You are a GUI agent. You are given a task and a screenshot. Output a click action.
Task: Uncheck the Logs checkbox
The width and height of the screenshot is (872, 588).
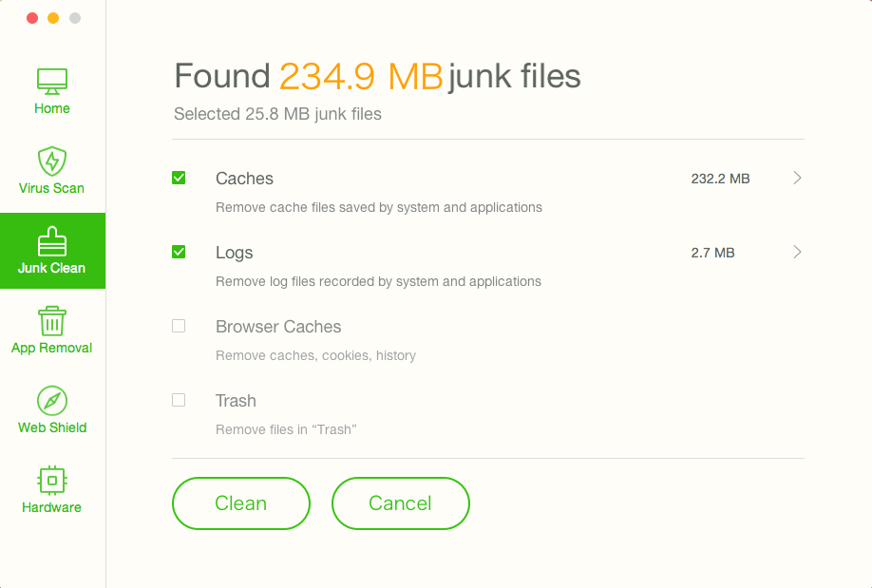pos(179,252)
